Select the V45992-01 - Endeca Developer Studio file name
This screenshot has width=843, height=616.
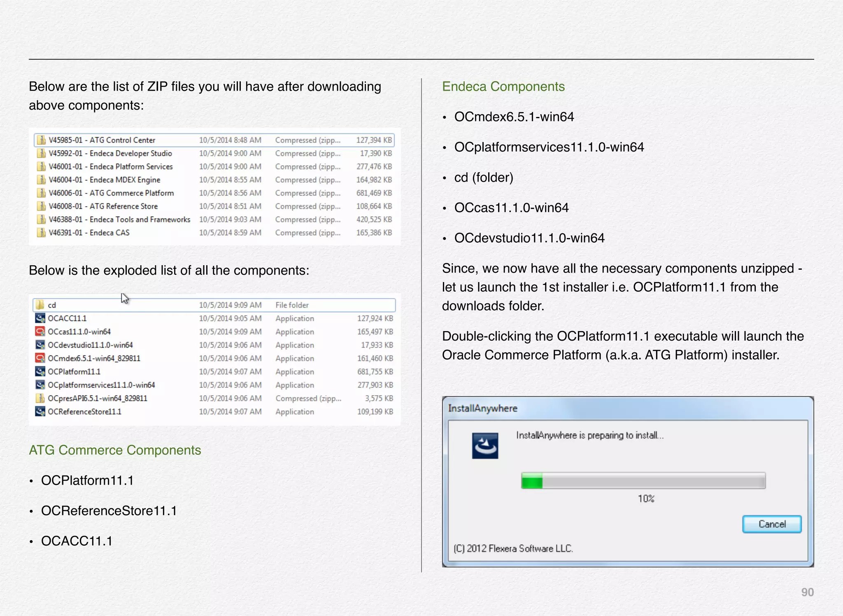110,154
